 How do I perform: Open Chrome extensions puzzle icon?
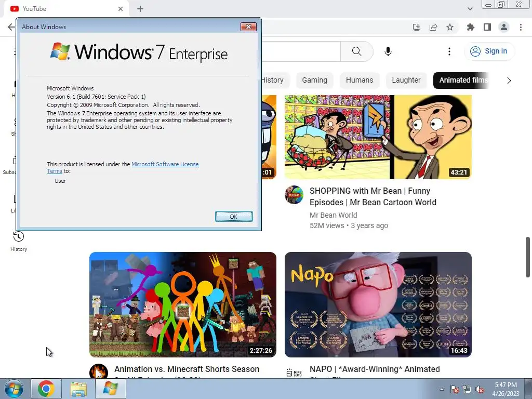471,27
